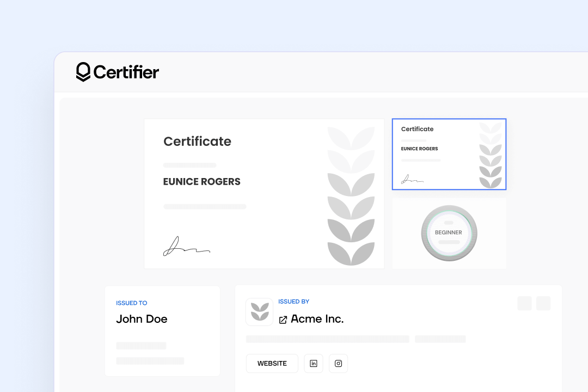Viewport: 588px width, 392px height.
Task: Click the Acme Inc. leaf logo avatar
Action: click(260, 312)
